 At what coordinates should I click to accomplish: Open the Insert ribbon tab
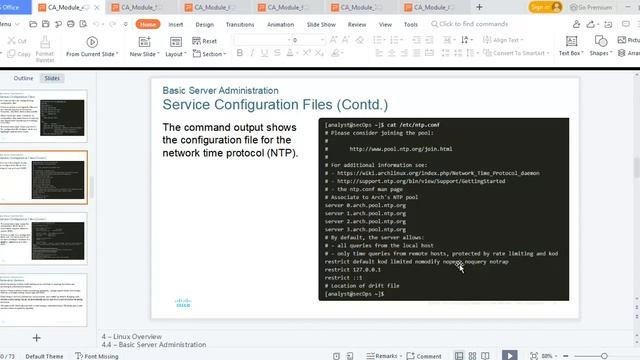[176, 24]
